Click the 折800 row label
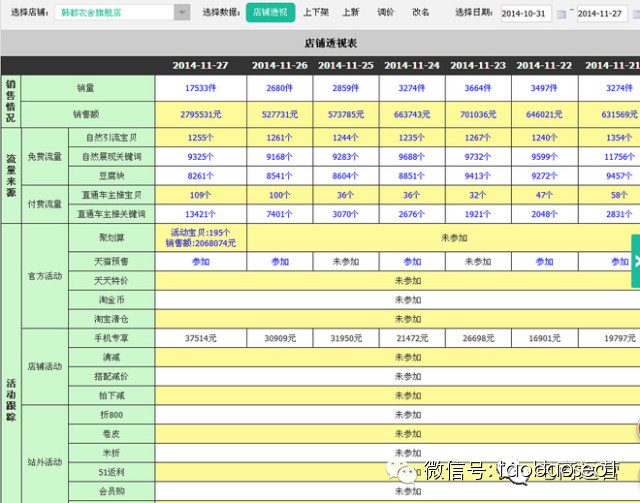The image size is (640, 503). click(x=111, y=415)
